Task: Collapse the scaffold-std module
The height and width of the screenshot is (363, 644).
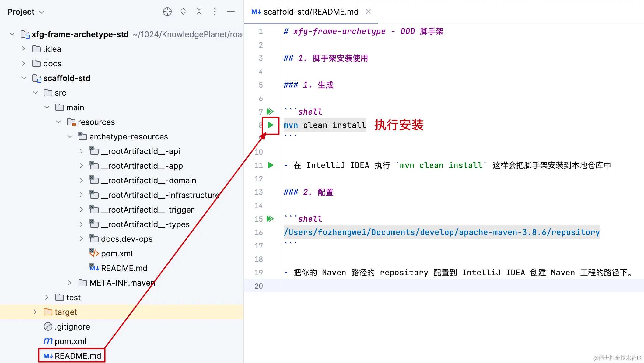Action: [24, 78]
